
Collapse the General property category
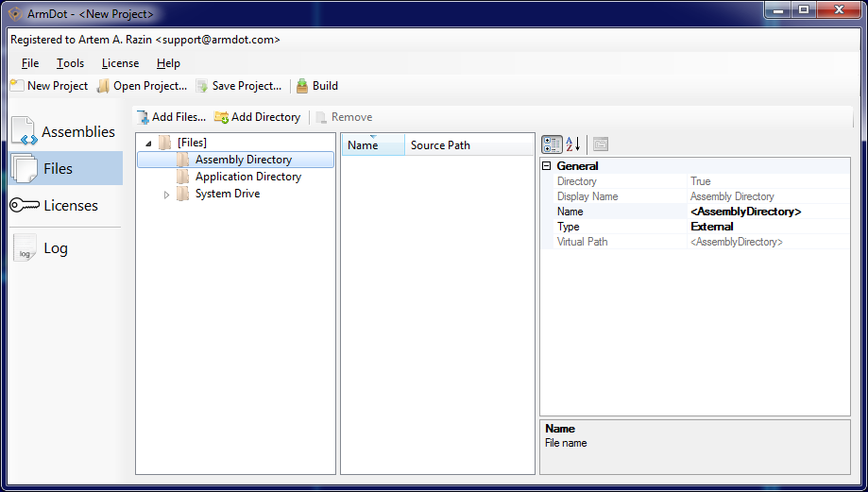(x=547, y=166)
